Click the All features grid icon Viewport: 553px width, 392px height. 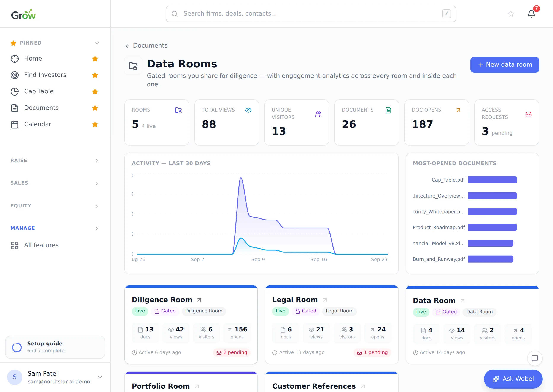(x=15, y=245)
